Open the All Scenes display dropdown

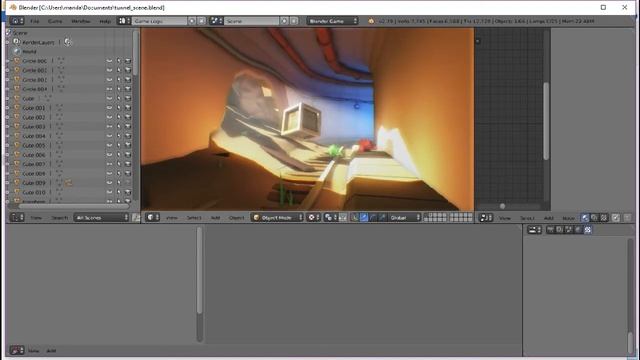click(x=101, y=218)
